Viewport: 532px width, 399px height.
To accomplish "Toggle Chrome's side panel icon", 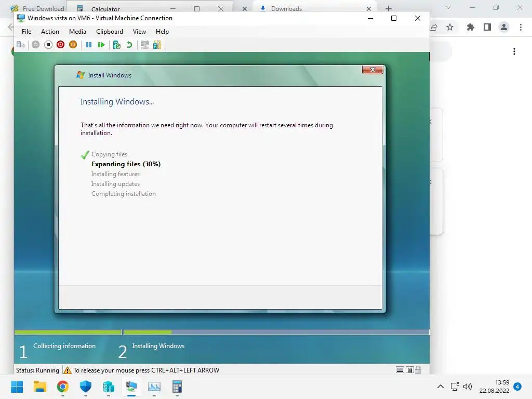I will [487, 27].
